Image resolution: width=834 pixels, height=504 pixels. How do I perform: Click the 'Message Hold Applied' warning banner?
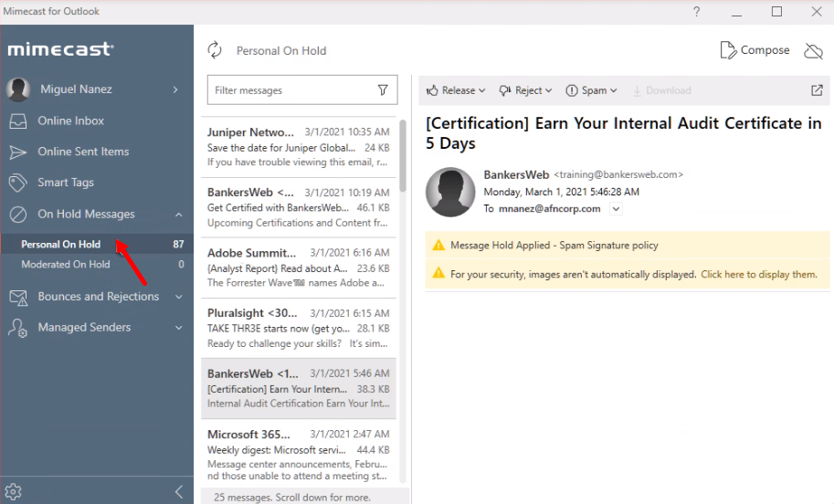tap(628, 246)
